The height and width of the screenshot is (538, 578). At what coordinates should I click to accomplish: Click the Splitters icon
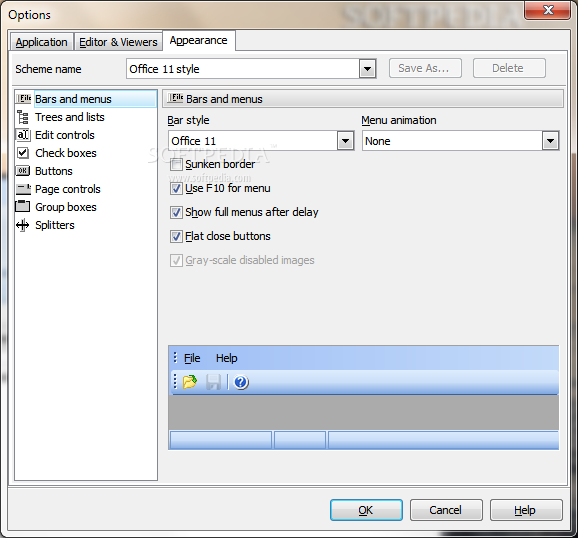pos(22,225)
